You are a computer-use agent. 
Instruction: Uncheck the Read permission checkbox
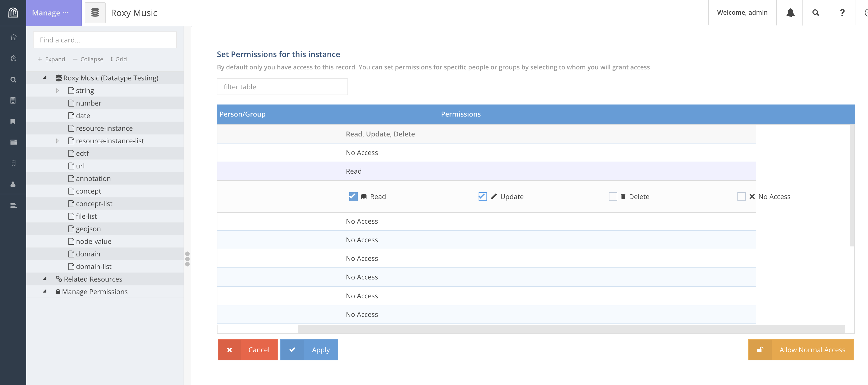353,196
